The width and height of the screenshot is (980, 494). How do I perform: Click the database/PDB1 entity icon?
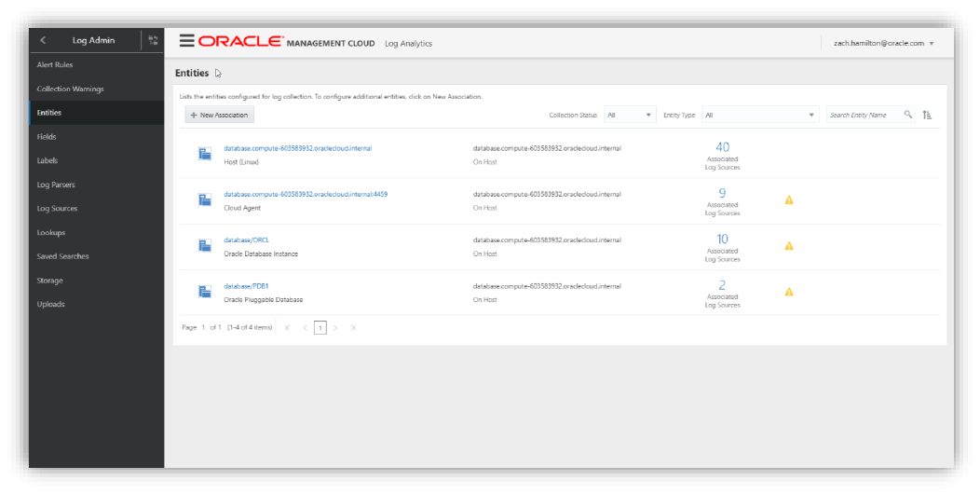[204, 292]
